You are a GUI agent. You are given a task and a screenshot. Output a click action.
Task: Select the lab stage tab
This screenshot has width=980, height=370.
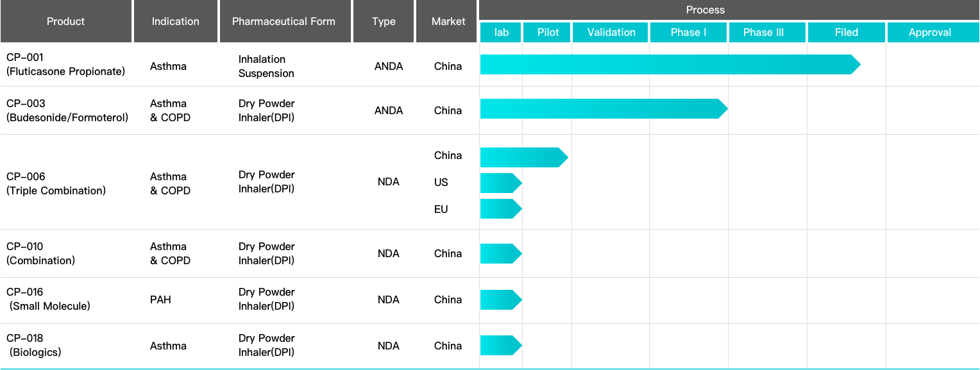coord(501,32)
